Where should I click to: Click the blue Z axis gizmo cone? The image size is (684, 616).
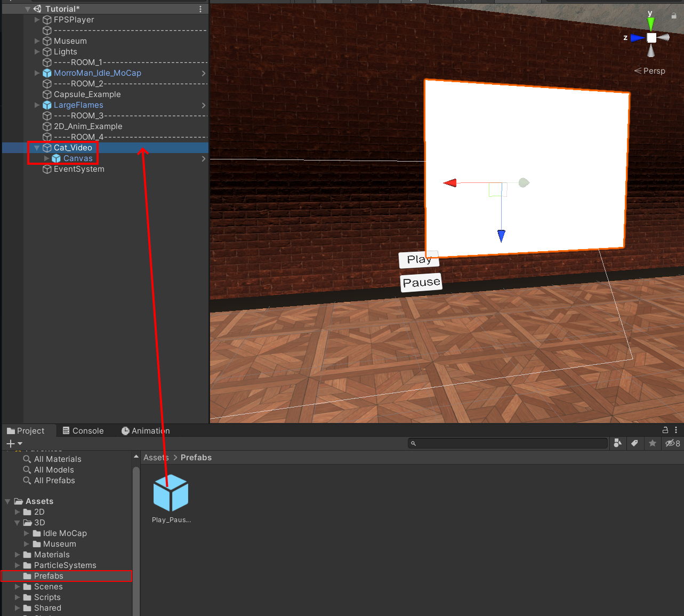point(638,38)
